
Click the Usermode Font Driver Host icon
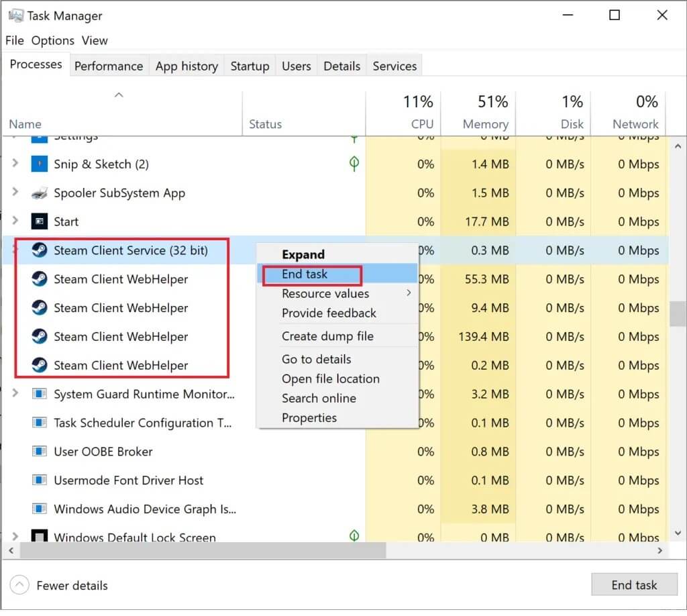[40, 481]
